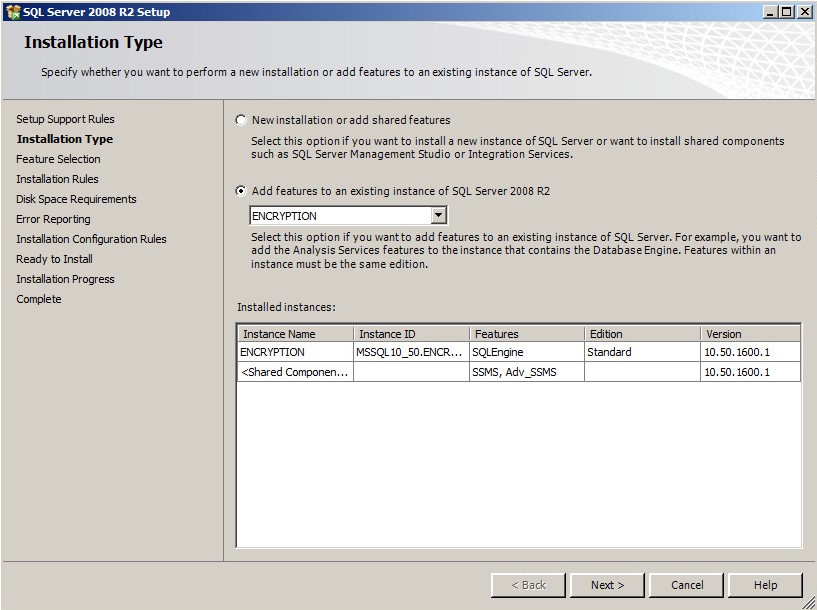Screen dimensions: 817x610
Task: Click Ready to Install step
Action: coord(54,259)
